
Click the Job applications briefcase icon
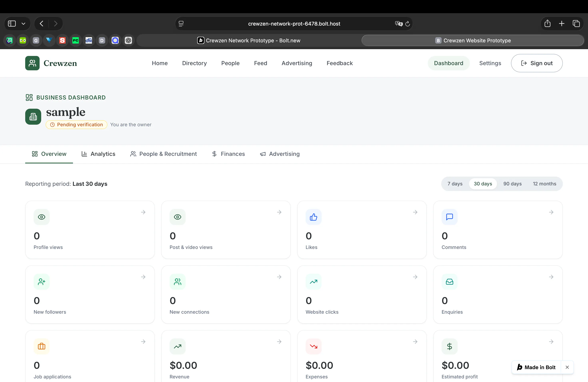[42, 346]
